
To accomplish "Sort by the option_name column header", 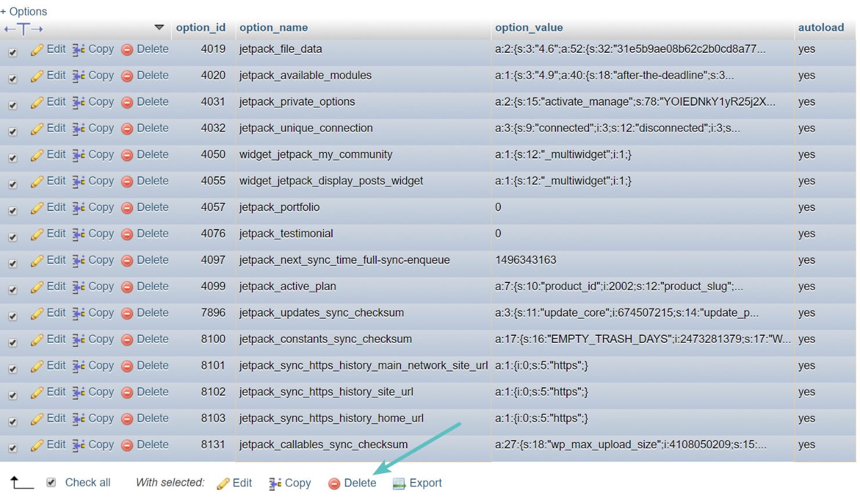I will click(273, 27).
